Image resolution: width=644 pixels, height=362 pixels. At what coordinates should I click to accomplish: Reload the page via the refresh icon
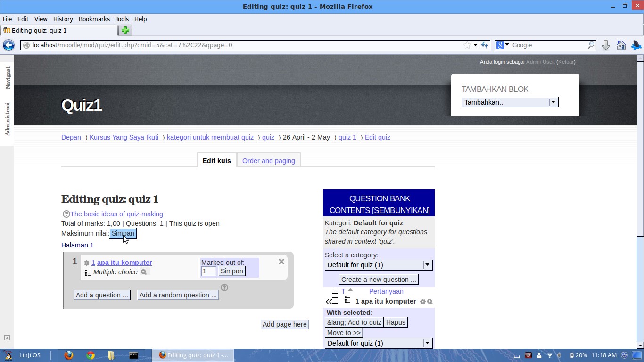(484, 45)
